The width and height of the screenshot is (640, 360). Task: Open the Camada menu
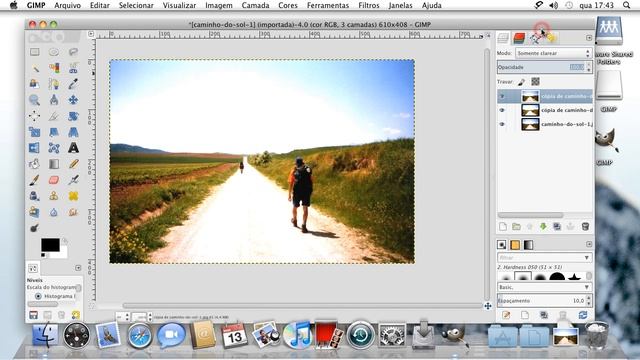coord(255,5)
